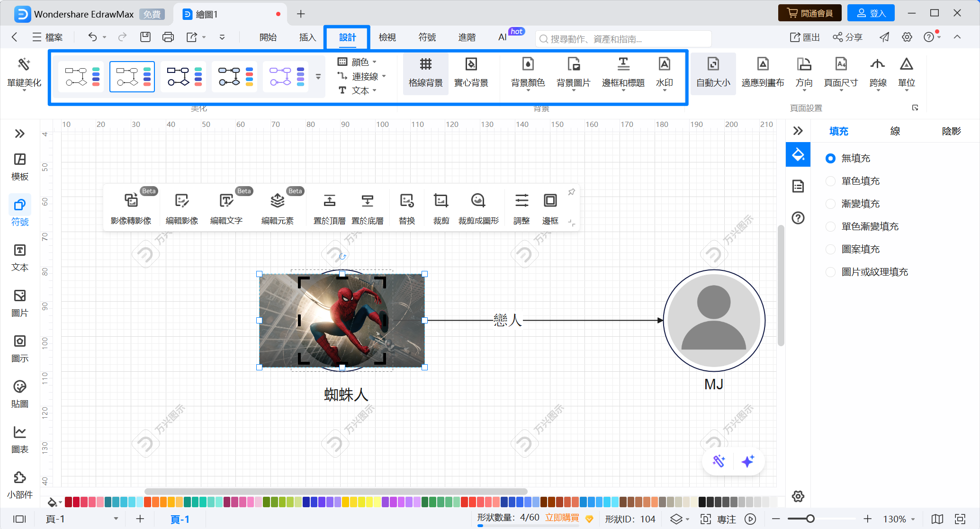Open the 線 line properties tab

pyautogui.click(x=895, y=131)
